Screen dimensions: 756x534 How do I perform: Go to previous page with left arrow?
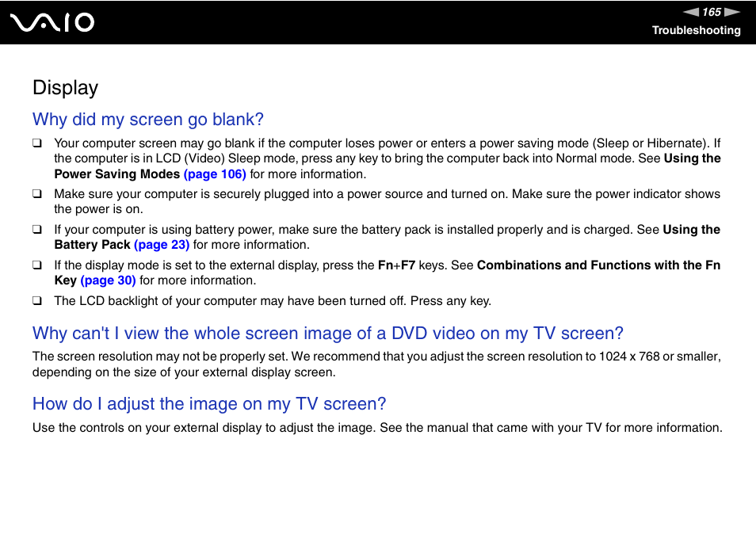[690, 12]
